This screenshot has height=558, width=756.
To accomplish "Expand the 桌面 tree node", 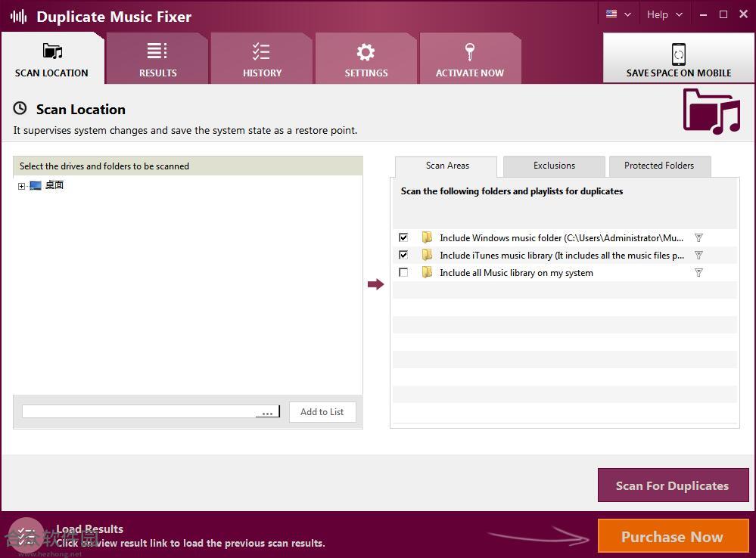I will pos(21,186).
